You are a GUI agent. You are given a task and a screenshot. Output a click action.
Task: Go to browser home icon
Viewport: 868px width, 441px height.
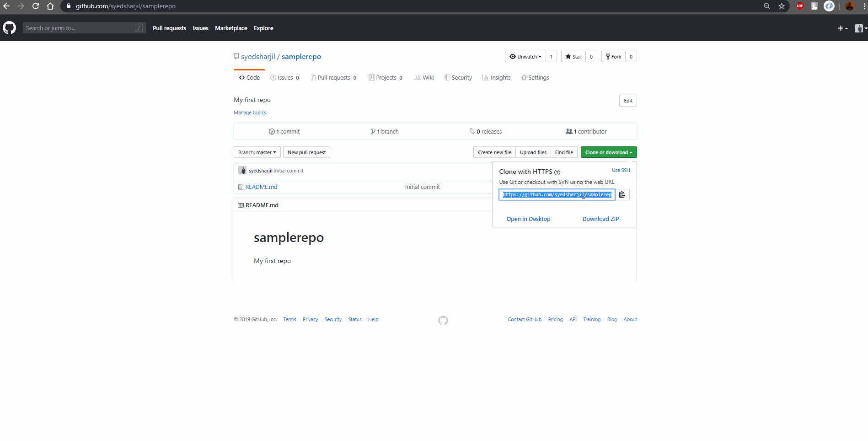(50, 6)
